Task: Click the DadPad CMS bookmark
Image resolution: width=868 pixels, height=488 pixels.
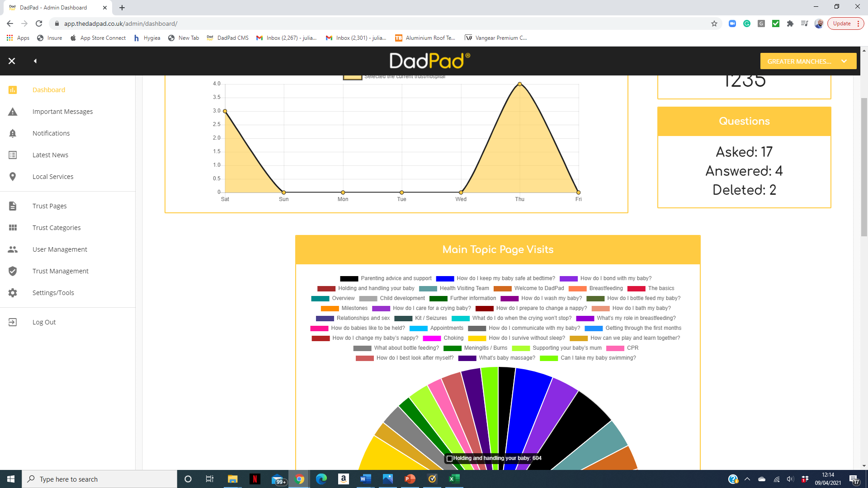Action: [228, 38]
